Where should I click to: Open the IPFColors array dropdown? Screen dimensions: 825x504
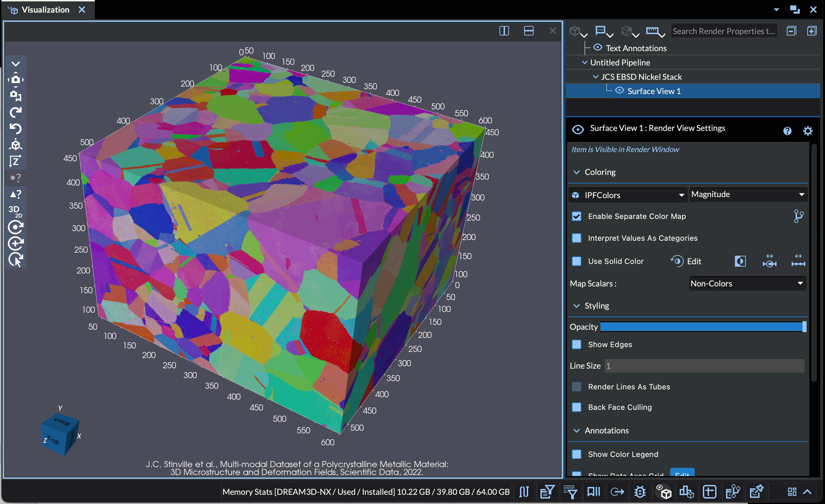coord(628,195)
